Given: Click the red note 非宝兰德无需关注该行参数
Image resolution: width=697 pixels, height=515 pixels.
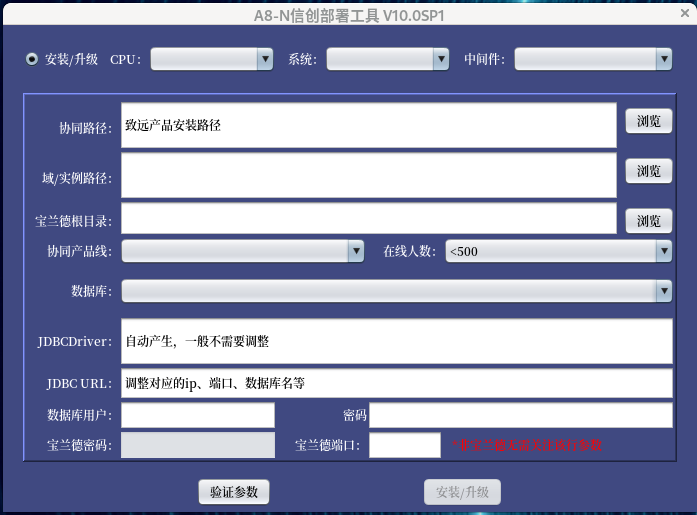Looking at the screenshot, I should click(x=527, y=445).
